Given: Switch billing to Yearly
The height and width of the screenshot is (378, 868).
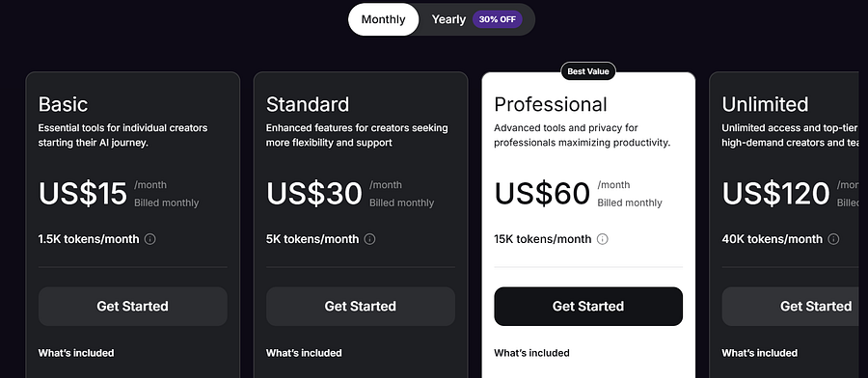Looking at the screenshot, I should [448, 19].
